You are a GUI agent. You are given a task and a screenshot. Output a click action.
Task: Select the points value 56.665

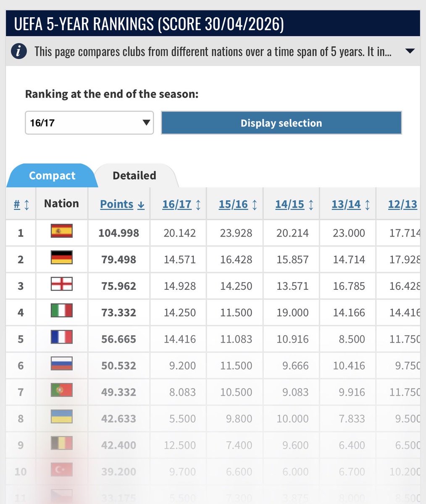click(x=119, y=339)
